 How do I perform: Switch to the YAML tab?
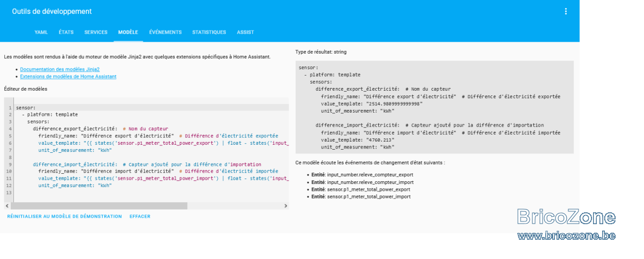click(41, 32)
